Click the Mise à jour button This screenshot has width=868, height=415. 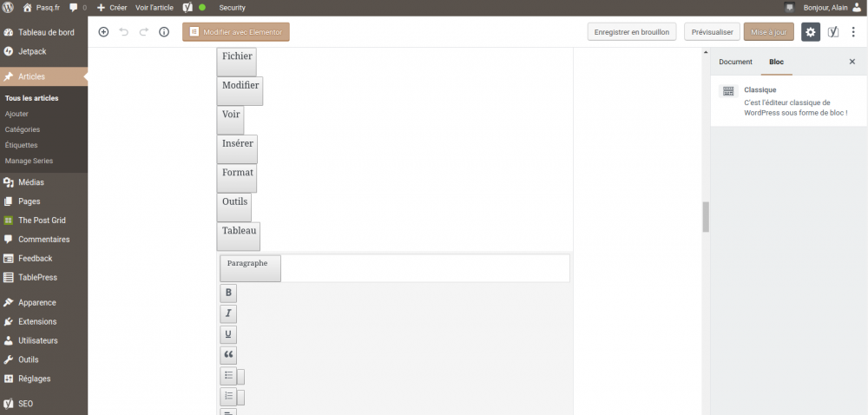(768, 32)
